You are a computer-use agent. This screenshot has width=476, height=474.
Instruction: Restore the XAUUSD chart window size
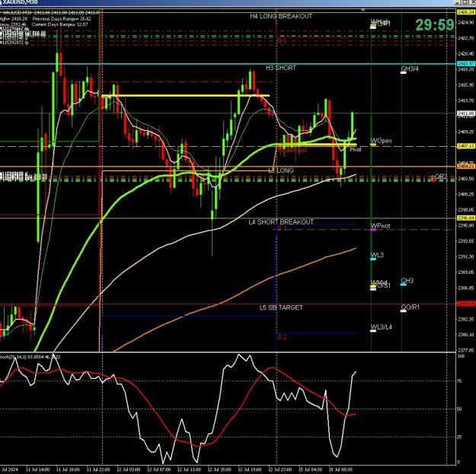click(x=465, y=2)
